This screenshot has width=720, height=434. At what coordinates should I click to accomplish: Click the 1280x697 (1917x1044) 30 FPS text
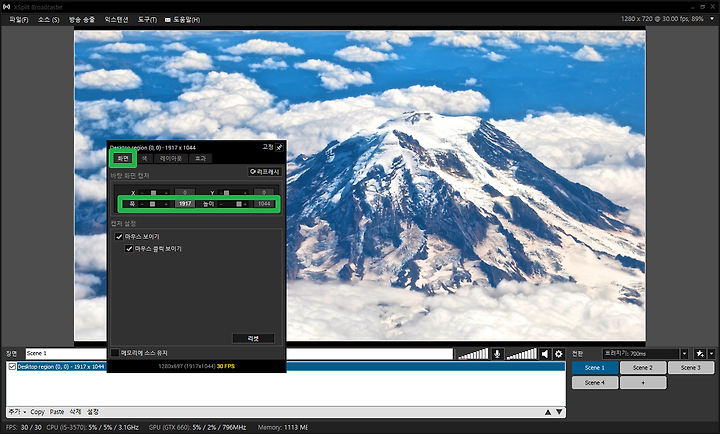point(197,366)
